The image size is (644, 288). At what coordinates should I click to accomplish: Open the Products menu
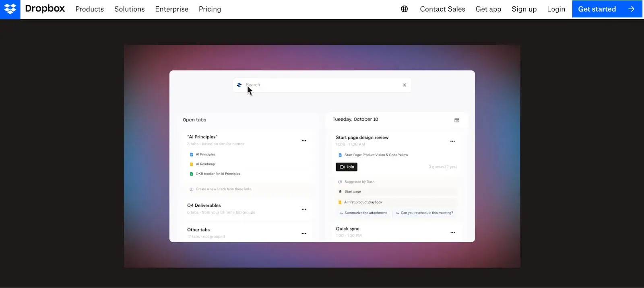pos(89,9)
